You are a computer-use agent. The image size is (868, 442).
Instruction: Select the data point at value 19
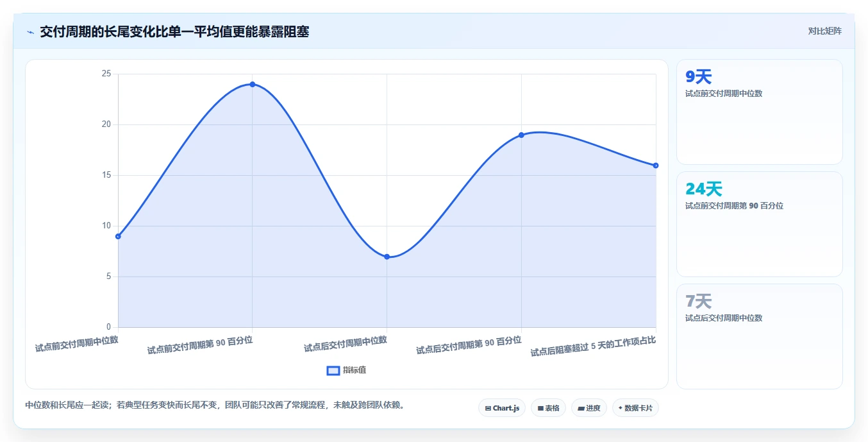(x=521, y=135)
